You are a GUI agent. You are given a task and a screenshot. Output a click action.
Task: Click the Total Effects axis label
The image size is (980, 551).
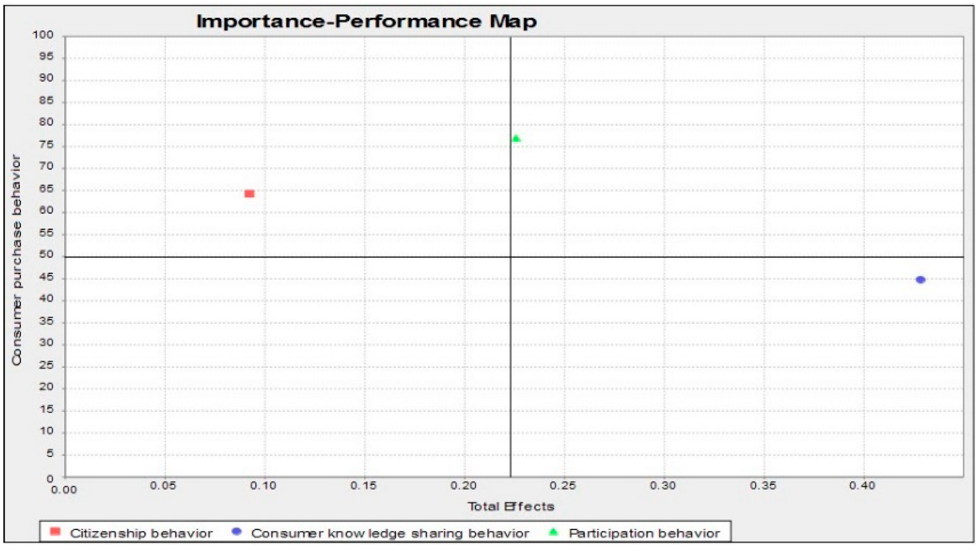tap(511, 506)
